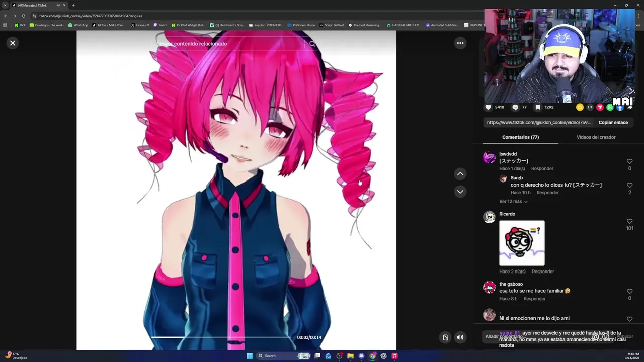This screenshot has height=362, width=644.
Task: Open more share options arrow icon
Action: pos(630,107)
